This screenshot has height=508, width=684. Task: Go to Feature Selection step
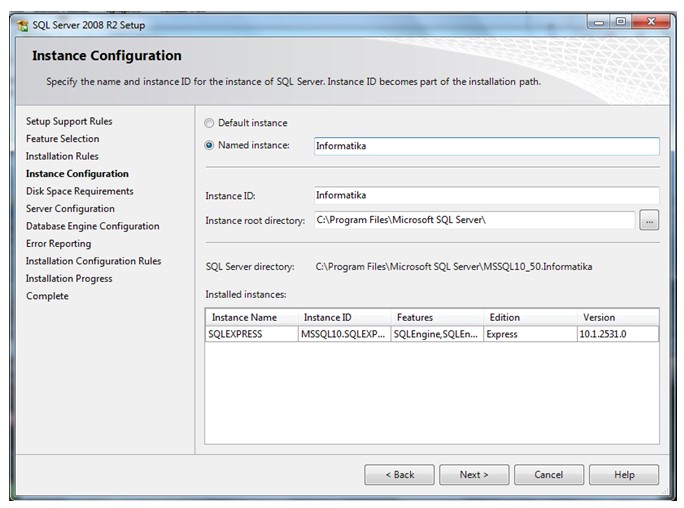(62, 139)
